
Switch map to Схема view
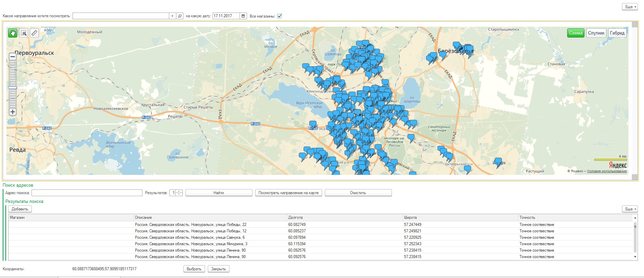tap(575, 33)
